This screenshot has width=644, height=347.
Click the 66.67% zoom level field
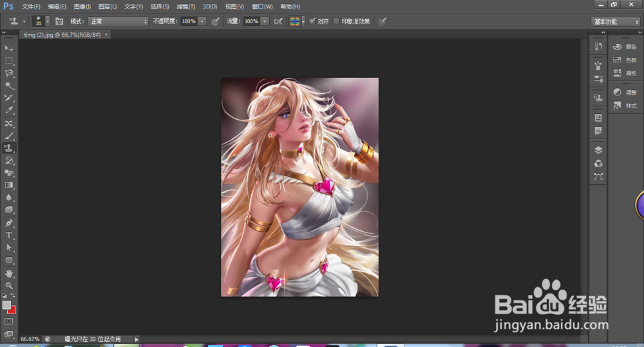click(x=30, y=339)
